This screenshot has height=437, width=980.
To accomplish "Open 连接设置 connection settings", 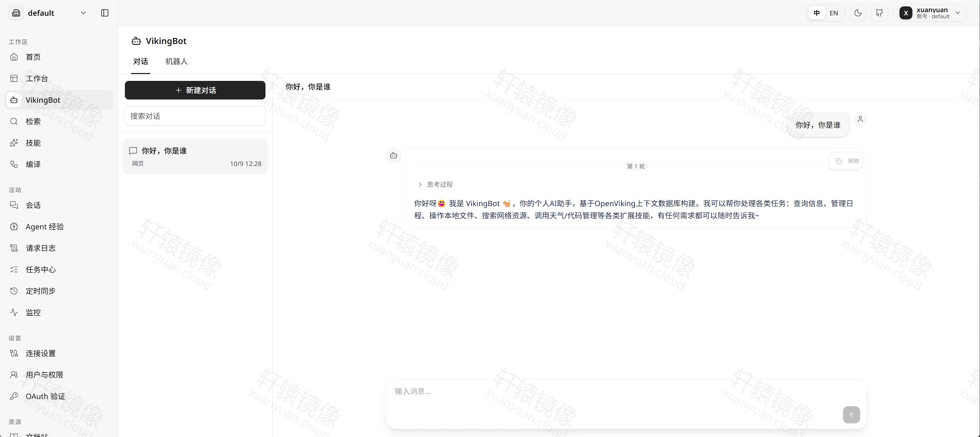I will [59, 353].
